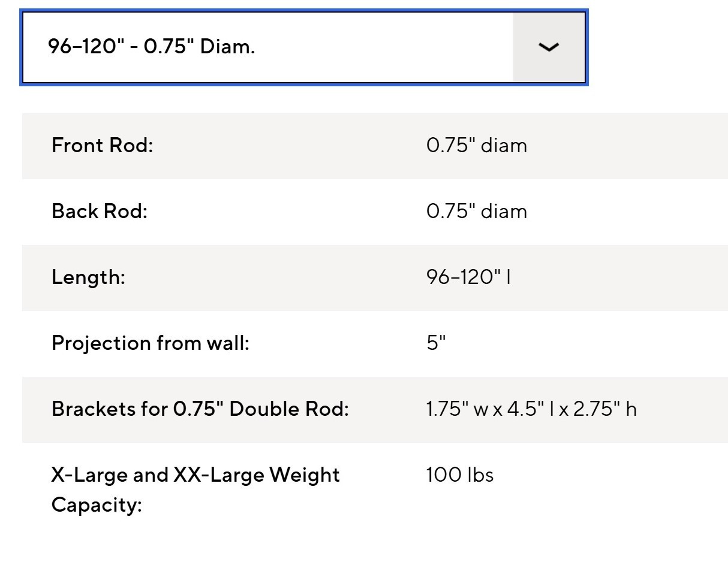Viewport: 728px width, 568px height.
Task: Click the 5" projection value
Action: [x=437, y=343]
